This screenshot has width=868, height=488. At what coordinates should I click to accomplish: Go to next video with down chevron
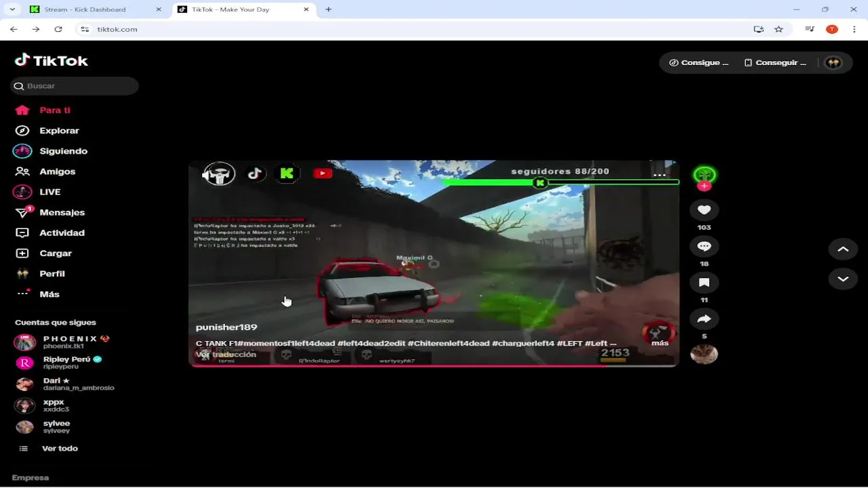pyautogui.click(x=843, y=279)
